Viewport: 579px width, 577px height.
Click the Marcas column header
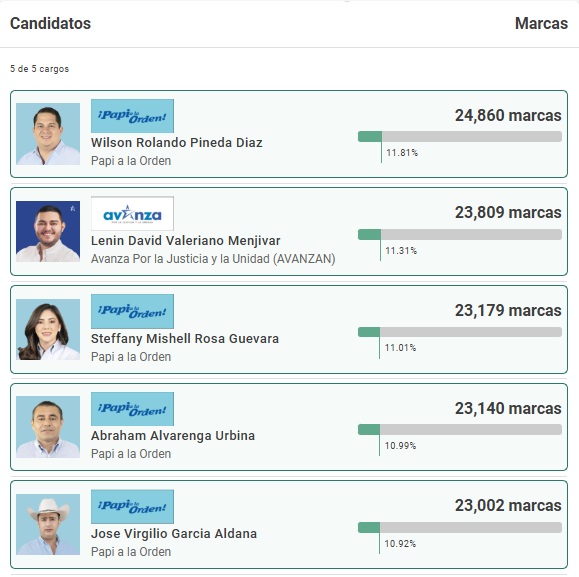(541, 24)
